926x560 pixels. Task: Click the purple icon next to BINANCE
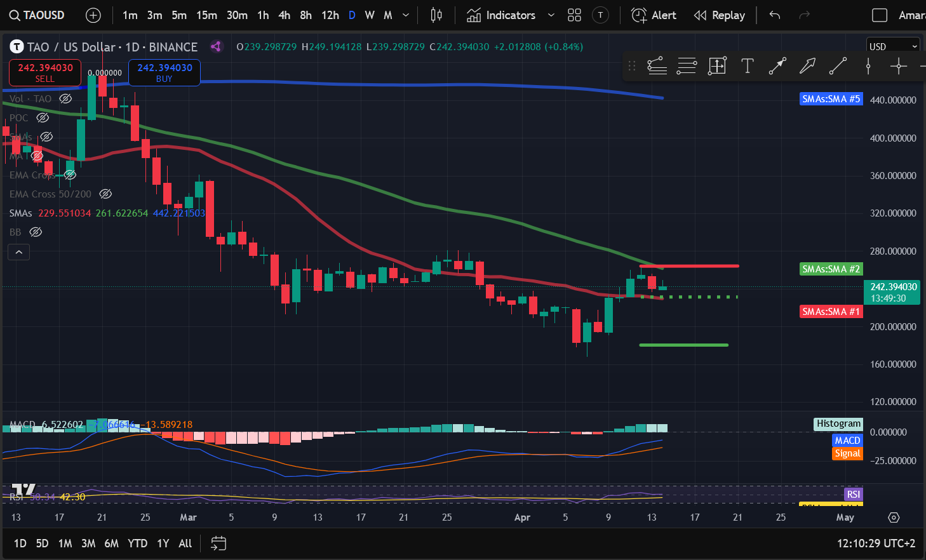click(x=216, y=46)
